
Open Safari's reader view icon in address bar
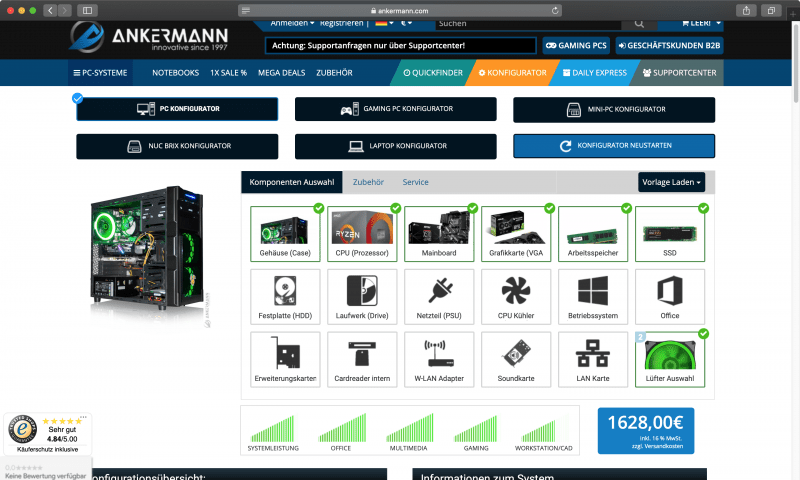(246, 10)
